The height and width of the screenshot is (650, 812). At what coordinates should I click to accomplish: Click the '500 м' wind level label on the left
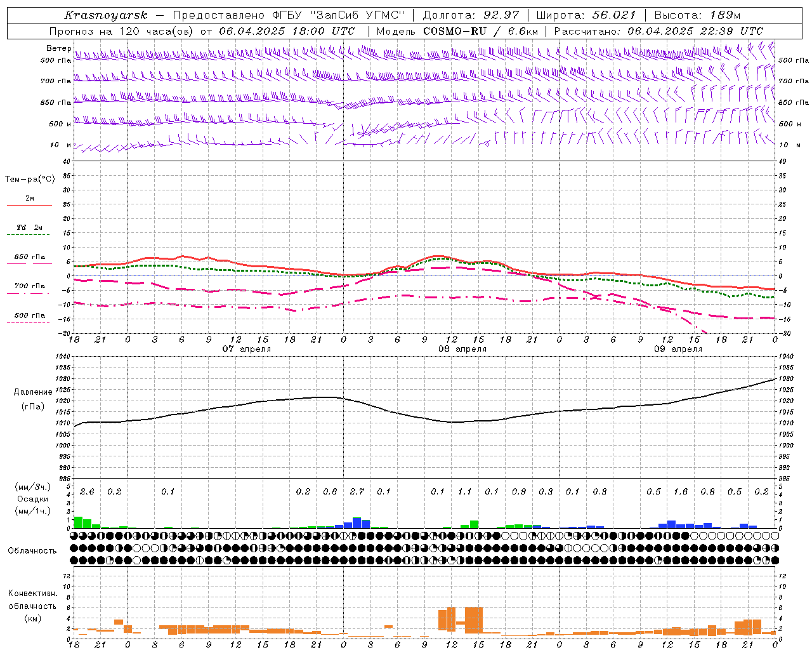tap(60, 124)
